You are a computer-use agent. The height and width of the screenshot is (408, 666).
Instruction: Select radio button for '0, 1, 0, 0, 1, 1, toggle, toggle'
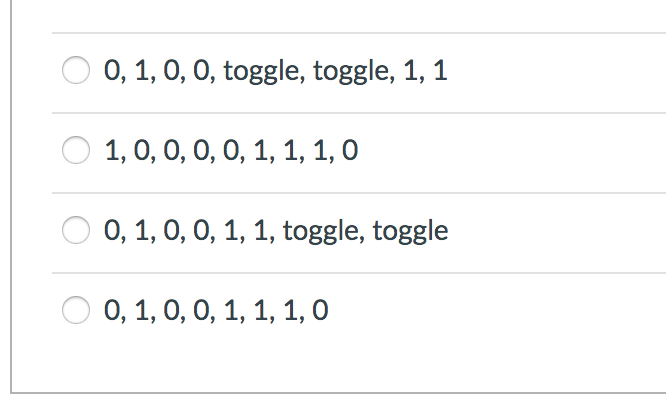coord(77,232)
